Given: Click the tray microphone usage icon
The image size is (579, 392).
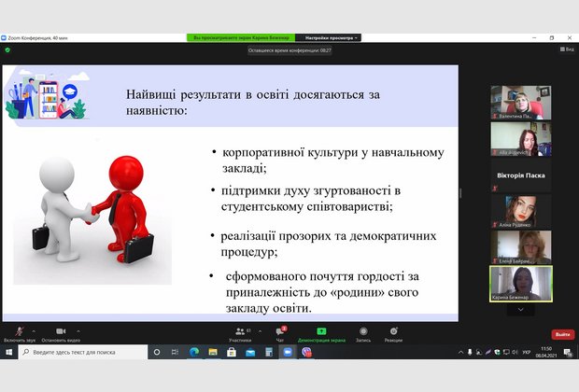Looking at the screenshot, I should click(x=470, y=353).
